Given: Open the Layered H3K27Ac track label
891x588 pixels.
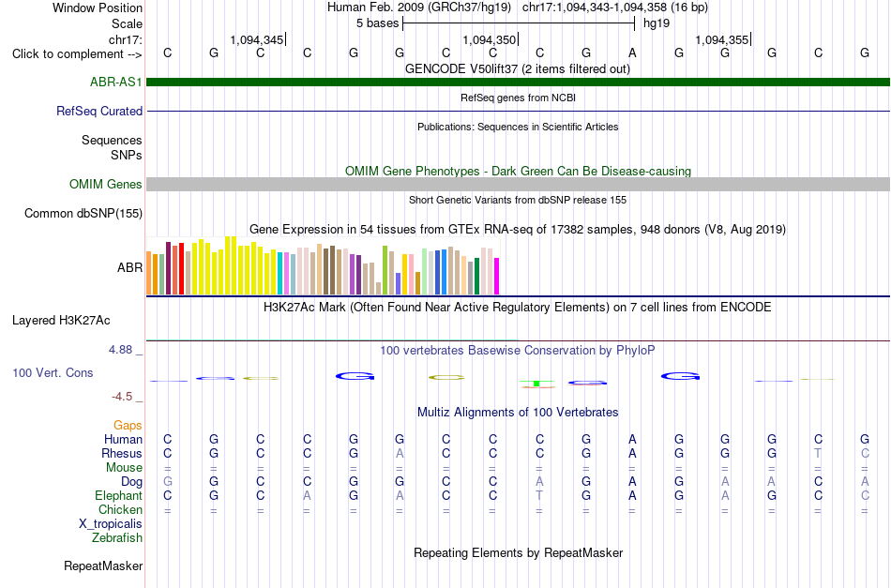Looking at the screenshot, I should pos(61,321).
